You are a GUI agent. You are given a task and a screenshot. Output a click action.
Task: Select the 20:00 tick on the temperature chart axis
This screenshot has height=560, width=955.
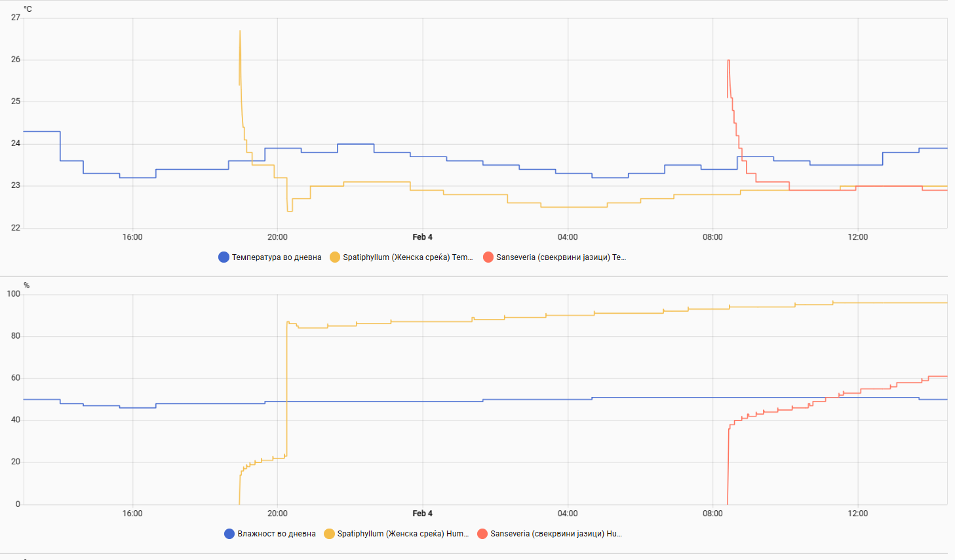click(277, 237)
